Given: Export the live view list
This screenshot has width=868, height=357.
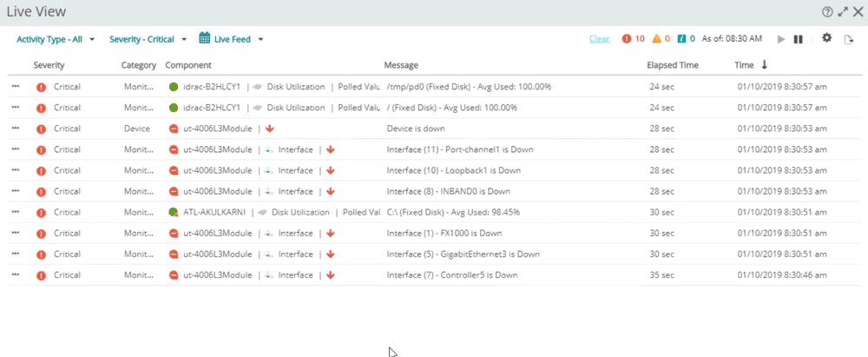Looking at the screenshot, I should tap(848, 39).
